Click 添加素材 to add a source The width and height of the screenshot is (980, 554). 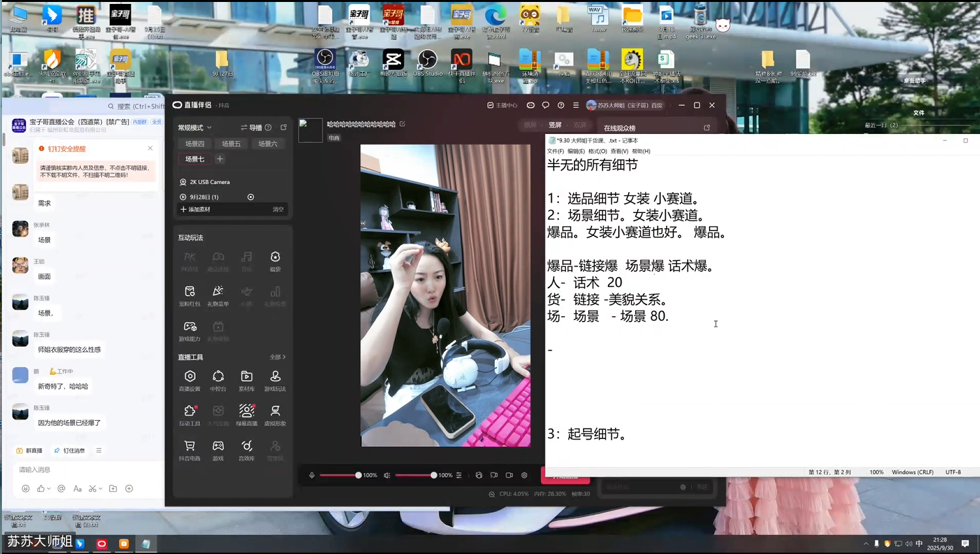pos(195,209)
